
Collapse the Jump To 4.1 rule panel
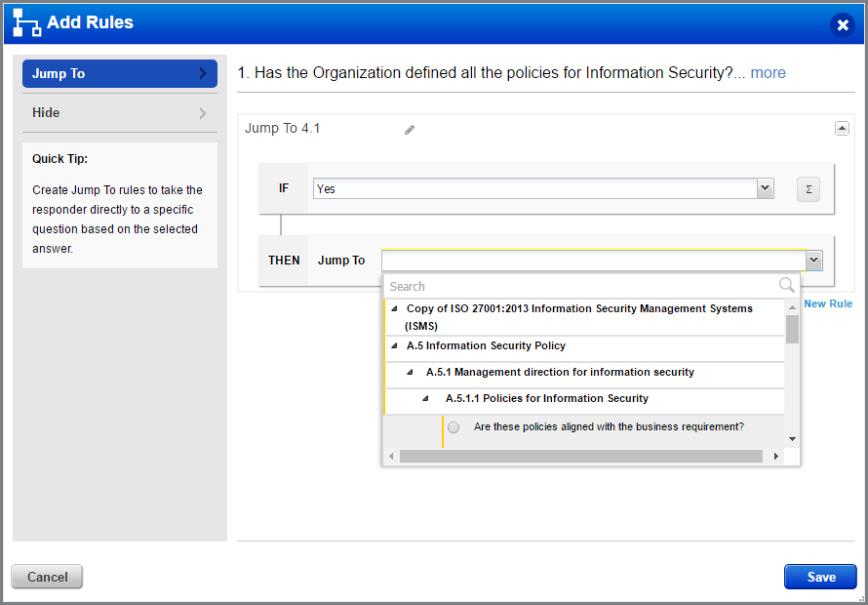click(x=842, y=129)
